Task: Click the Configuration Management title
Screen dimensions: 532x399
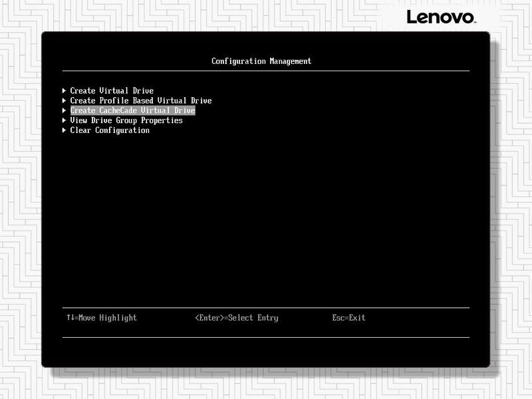Action: (261, 61)
